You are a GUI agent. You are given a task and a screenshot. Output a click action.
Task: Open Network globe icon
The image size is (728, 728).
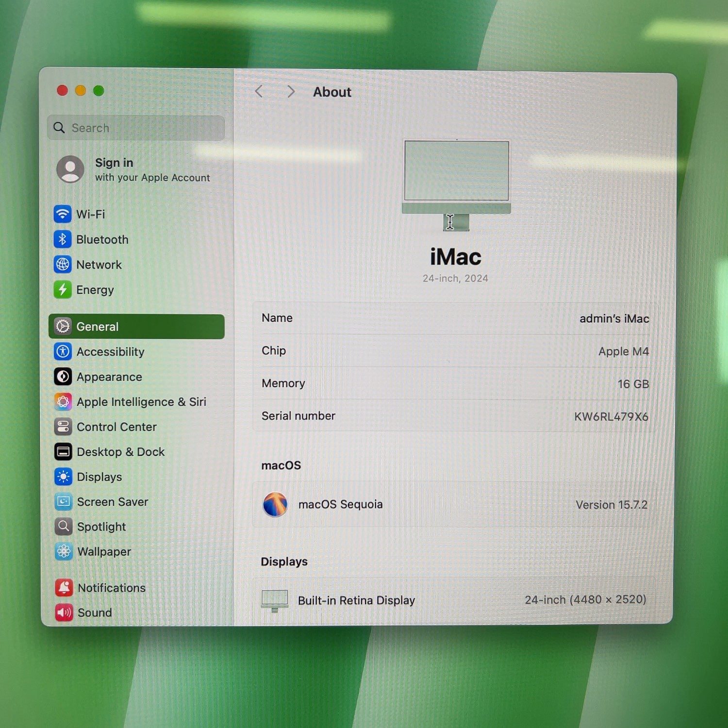(63, 265)
